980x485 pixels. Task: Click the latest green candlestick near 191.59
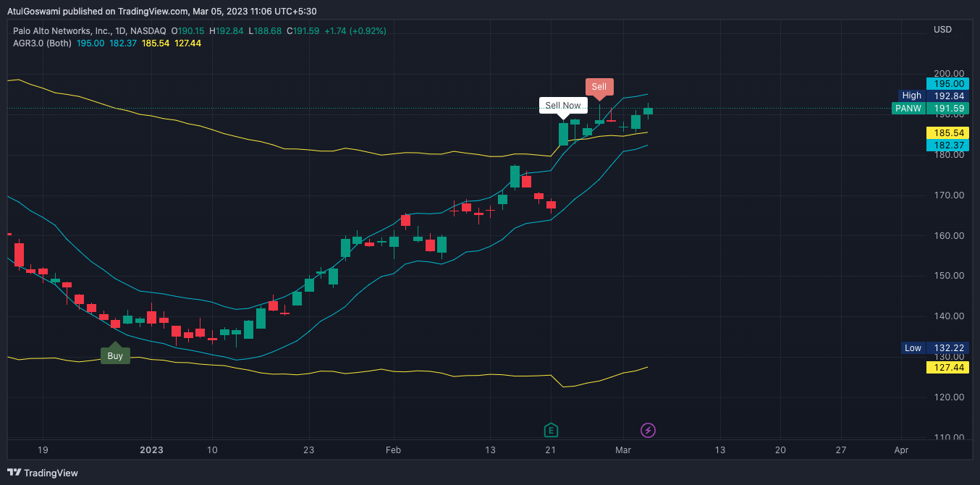pos(648,112)
